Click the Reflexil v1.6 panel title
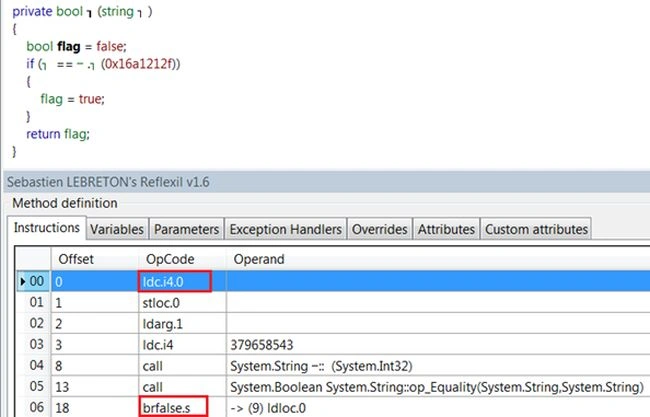650x417 pixels. [x=108, y=182]
